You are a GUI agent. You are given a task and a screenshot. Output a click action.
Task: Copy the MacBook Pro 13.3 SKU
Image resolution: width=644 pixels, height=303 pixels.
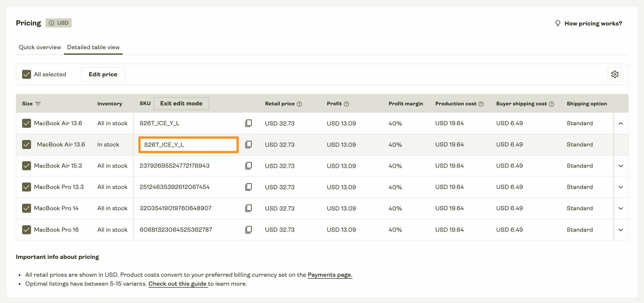click(249, 187)
